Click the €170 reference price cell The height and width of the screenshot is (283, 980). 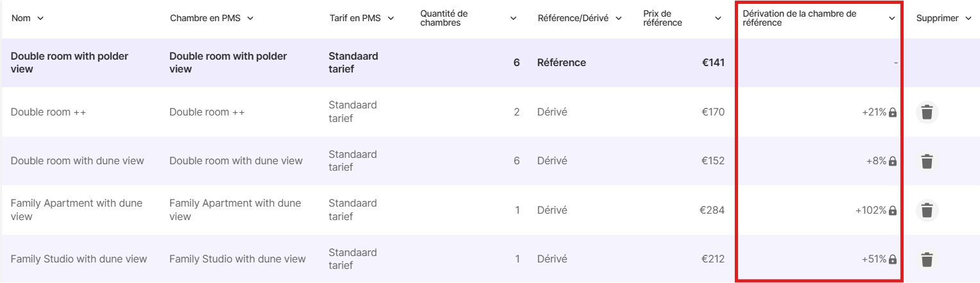point(712,112)
